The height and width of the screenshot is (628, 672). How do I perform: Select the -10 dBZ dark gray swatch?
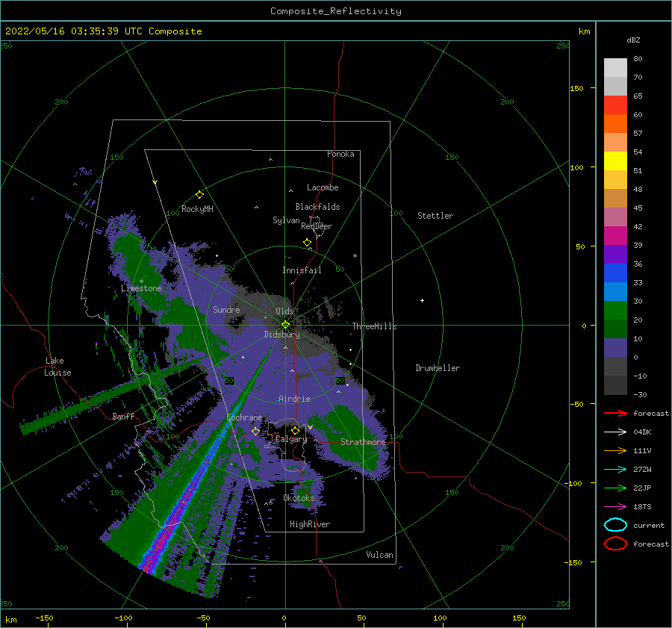point(615,385)
